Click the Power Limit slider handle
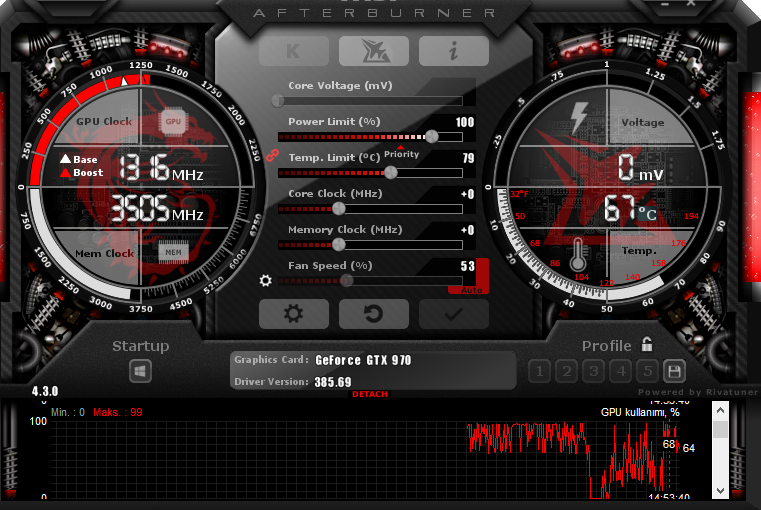Image resolution: width=761 pixels, height=510 pixels. (x=431, y=136)
